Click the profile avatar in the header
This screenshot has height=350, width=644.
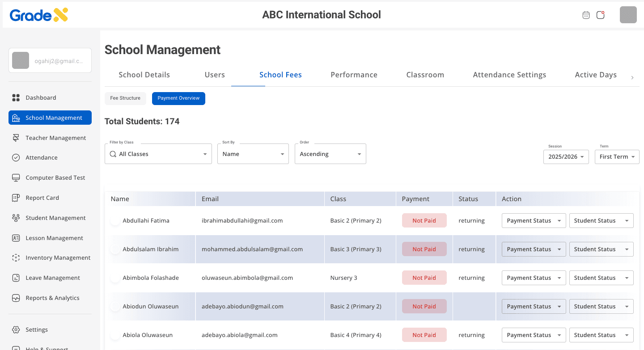point(628,15)
